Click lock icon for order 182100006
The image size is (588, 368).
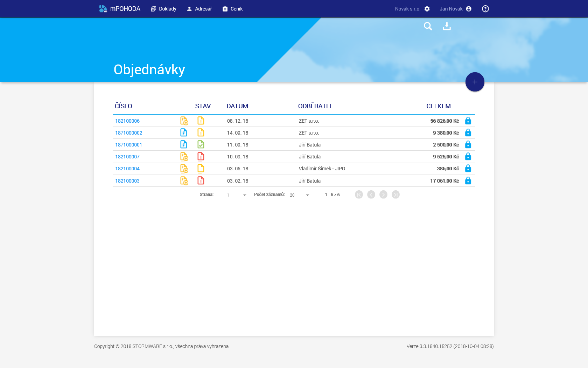(468, 121)
